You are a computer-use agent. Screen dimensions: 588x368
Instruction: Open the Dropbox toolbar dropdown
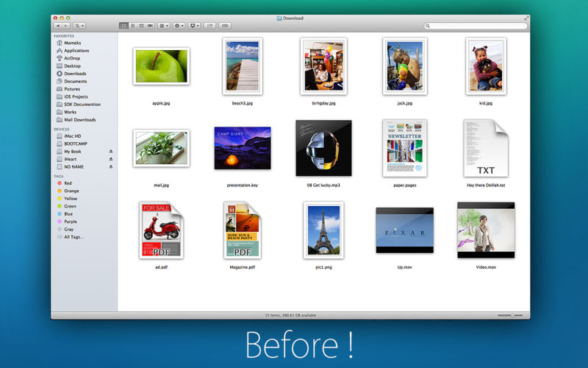pyautogui.click(x=194, y=26)
